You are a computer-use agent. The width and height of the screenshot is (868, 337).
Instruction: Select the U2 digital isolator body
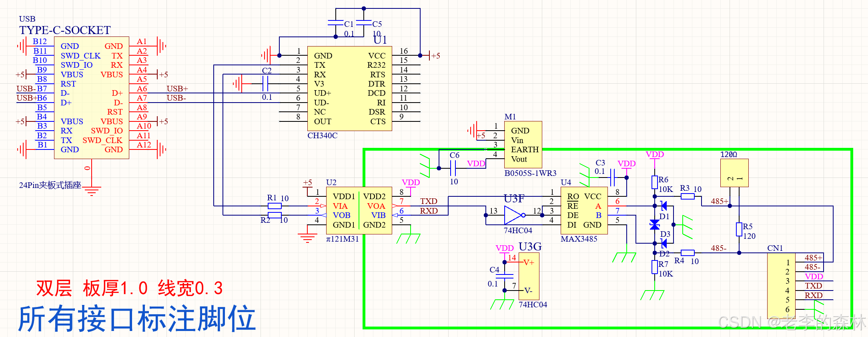click(x=359, y=210)
